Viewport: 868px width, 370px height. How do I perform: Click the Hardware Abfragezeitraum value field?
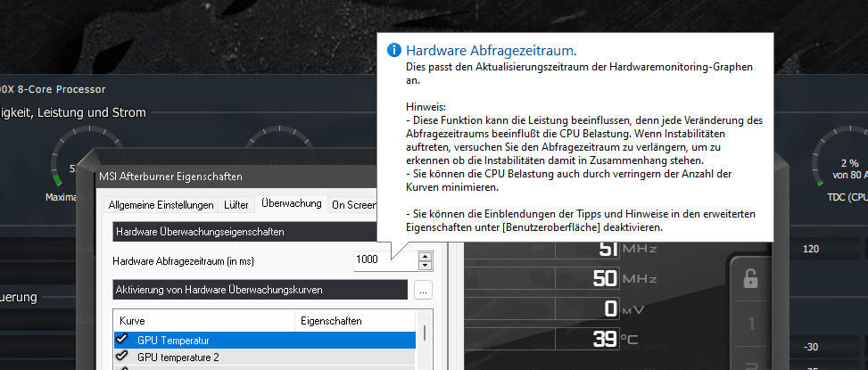tap(384, 259)
